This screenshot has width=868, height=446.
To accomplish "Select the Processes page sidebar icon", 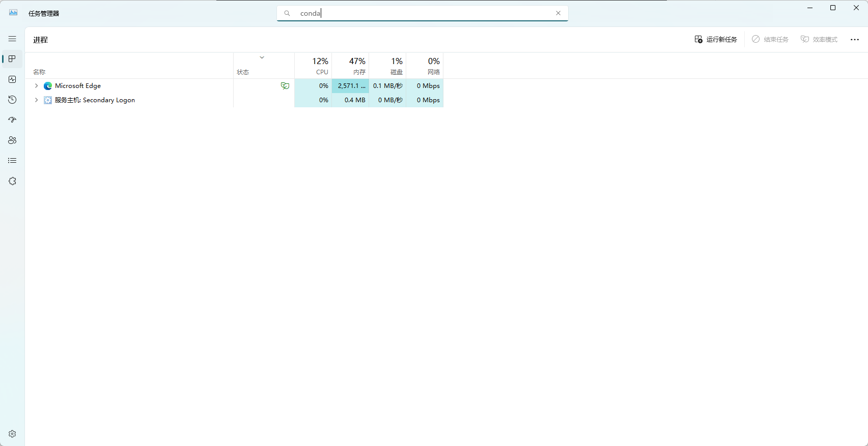I will tap(12, 59).
